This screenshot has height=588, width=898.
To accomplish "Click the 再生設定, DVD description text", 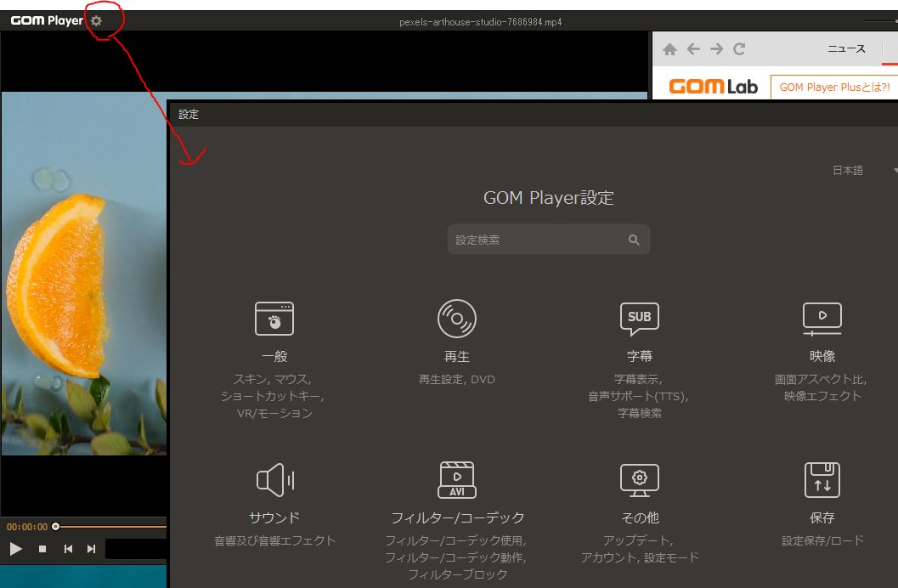I will click(x=456, y=379).
